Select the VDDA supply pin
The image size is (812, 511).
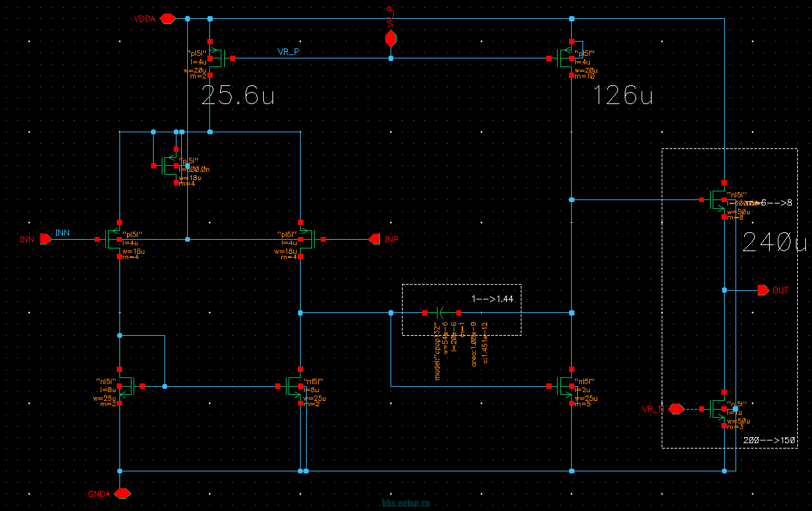click(x=168, y=19)
